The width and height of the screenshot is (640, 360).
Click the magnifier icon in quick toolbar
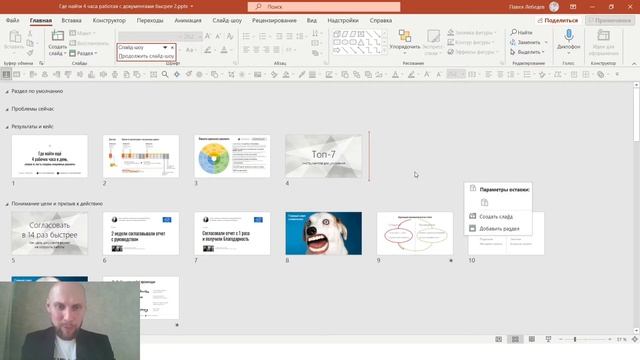[x=165, y=74]
